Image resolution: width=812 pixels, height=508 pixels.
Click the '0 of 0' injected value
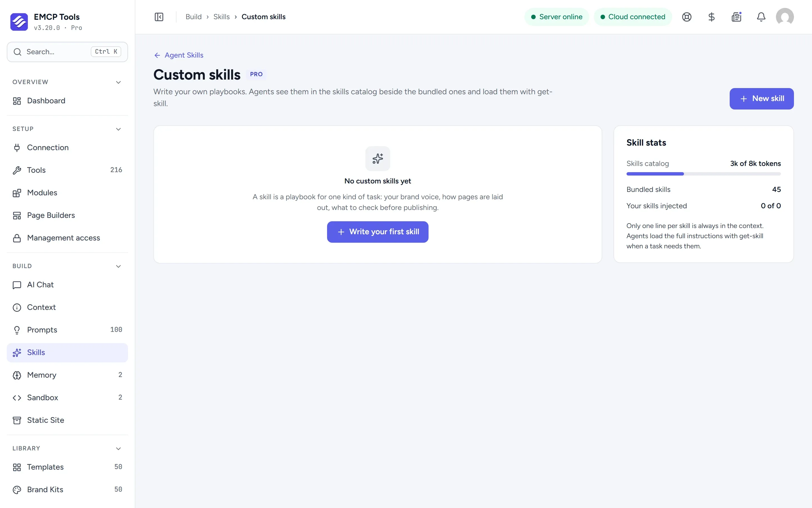(x=771, y=206)
